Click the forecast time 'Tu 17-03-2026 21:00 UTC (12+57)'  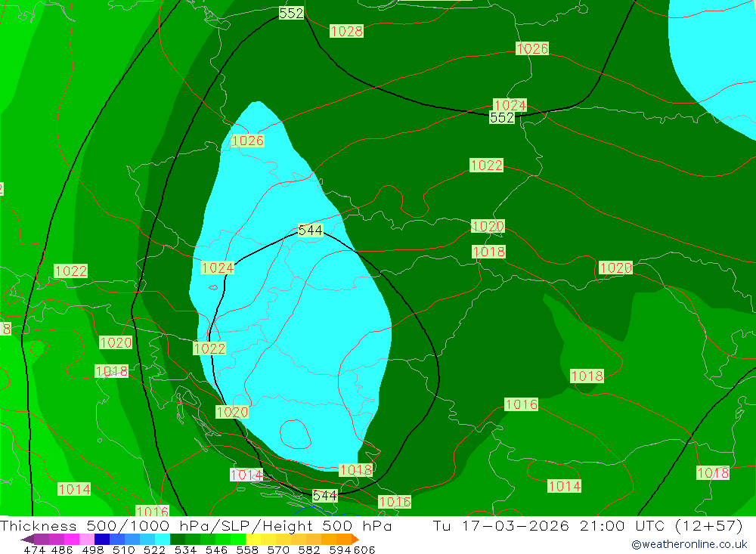tap(587, 525)
